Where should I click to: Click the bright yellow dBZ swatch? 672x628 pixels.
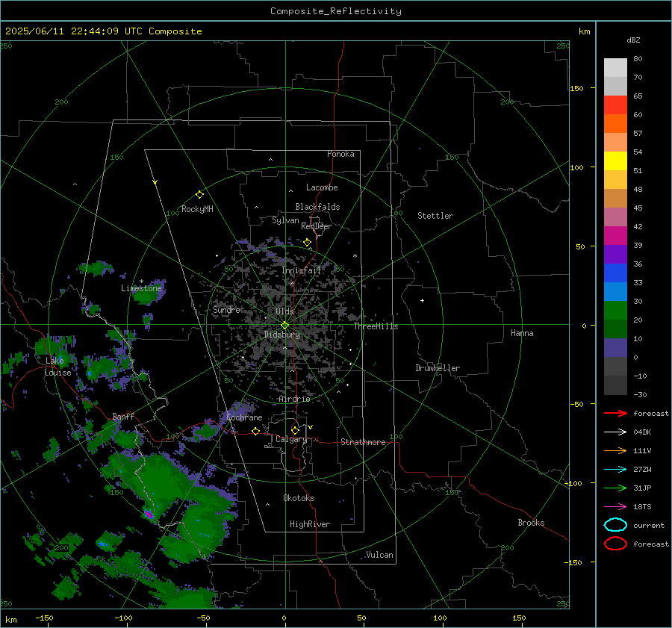[x=615, y=161]
